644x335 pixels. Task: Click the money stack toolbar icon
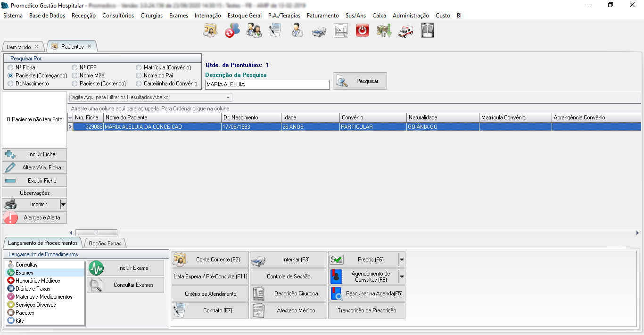click(384, 31)
